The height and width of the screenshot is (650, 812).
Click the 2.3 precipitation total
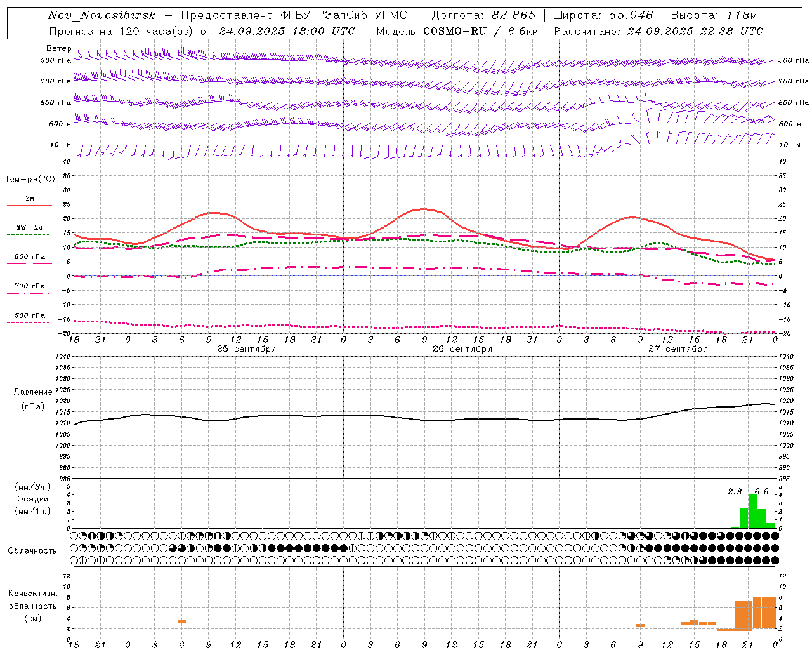pos(735,492)
